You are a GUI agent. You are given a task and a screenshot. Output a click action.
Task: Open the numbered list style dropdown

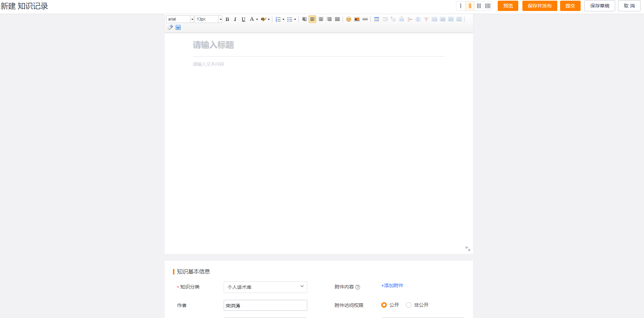click(283, 19)
